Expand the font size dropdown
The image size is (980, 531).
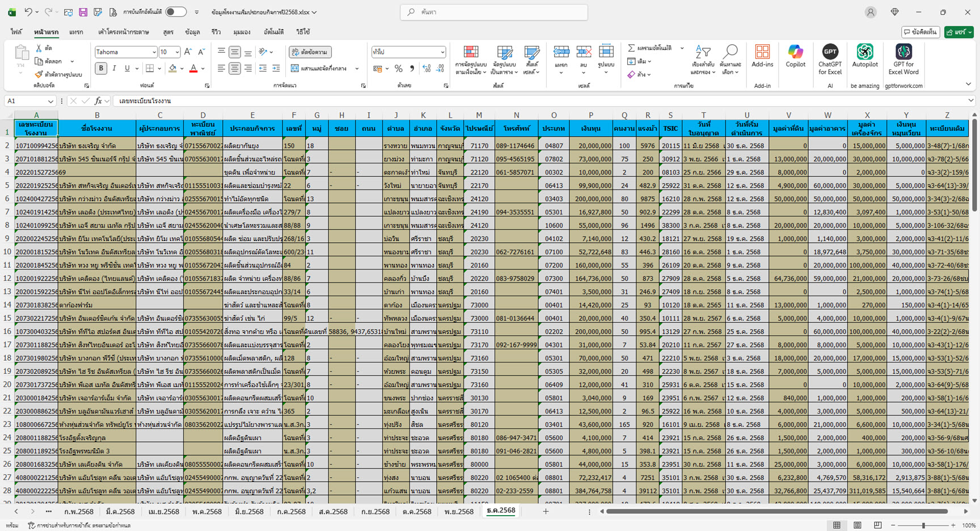point(177,52)
